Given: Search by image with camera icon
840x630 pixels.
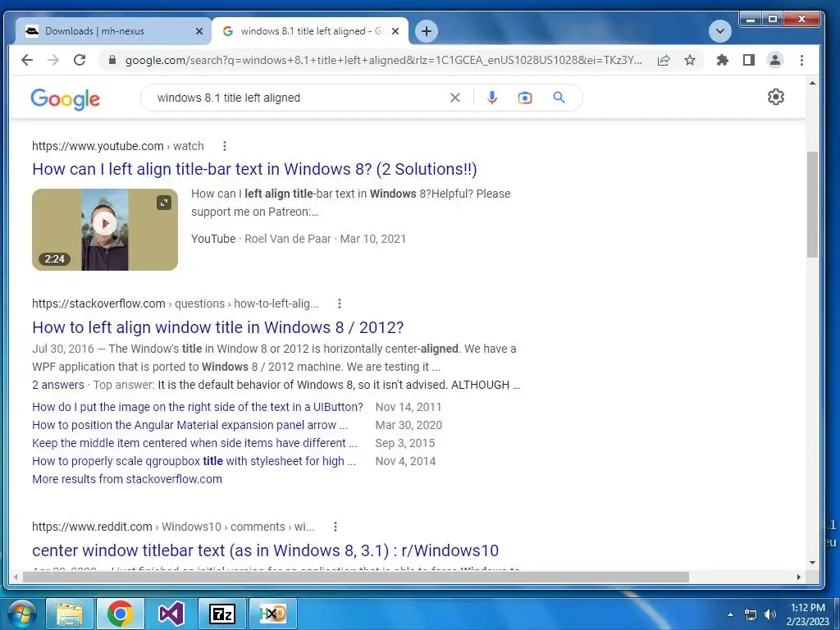Looking at the screenshot, I should (x=525, y=98).
